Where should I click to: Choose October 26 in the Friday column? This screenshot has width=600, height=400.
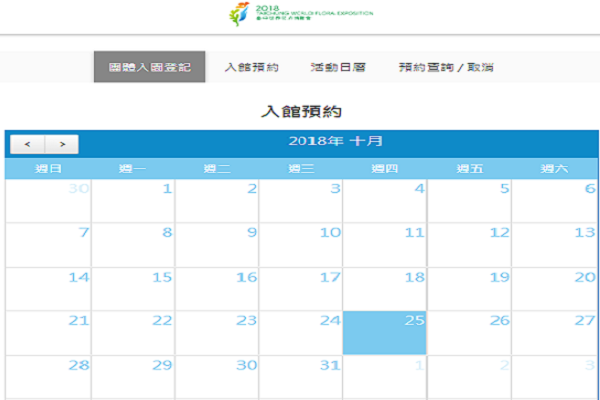click(470, 332)
